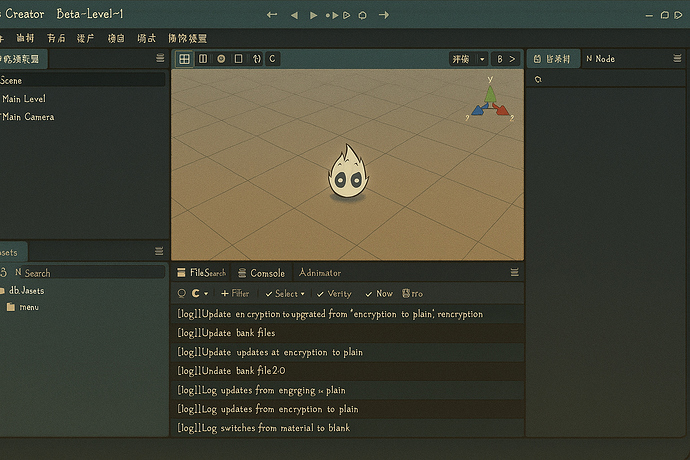The image size is (690, 460).
Task: Open the C dropdown in console toolbar
Action: click(200, 293)
